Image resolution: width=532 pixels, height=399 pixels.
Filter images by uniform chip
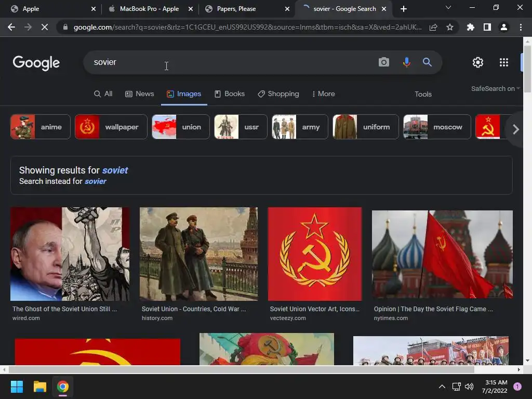365,127
